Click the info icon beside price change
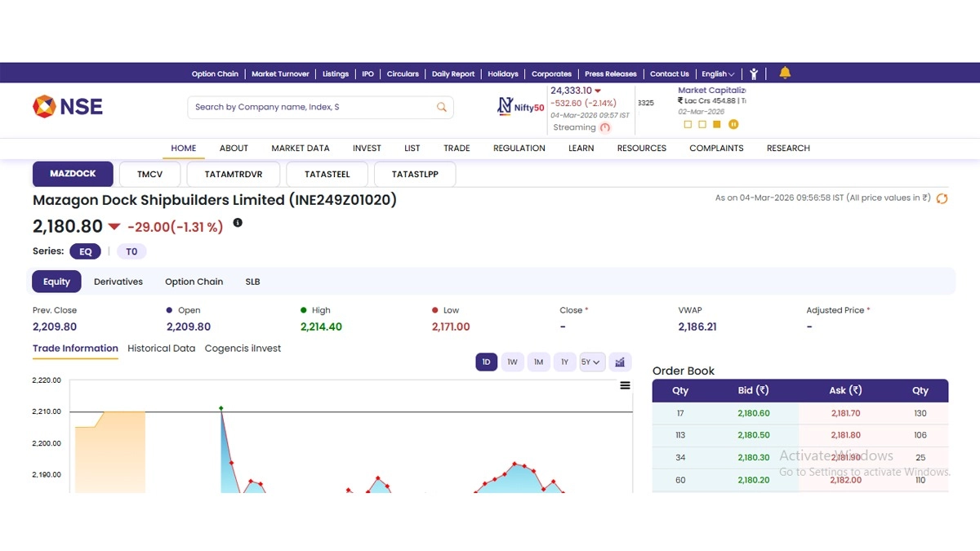 [238, 223]
